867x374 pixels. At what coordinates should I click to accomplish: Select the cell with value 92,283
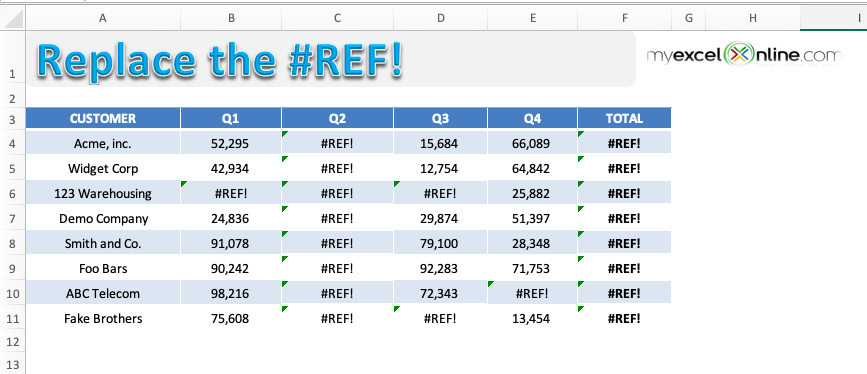pyautogui.click(x=440, y=268)
